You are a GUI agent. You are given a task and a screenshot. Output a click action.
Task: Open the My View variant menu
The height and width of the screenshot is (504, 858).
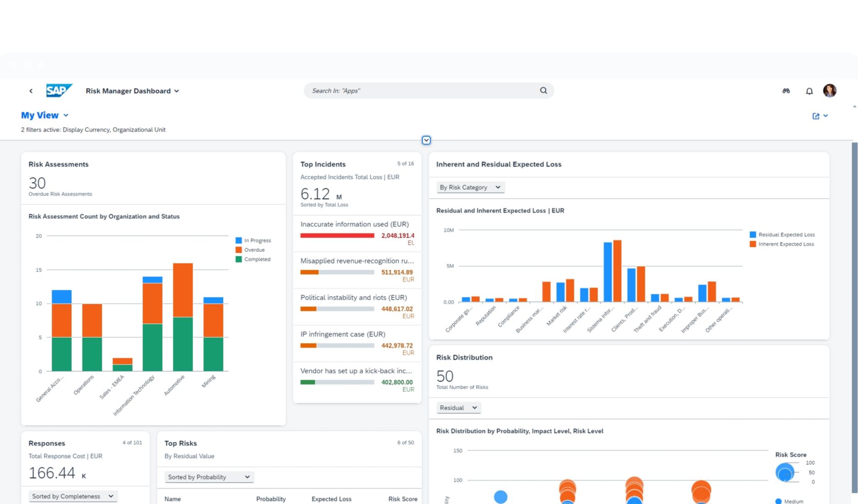click(x=44, y=115)
